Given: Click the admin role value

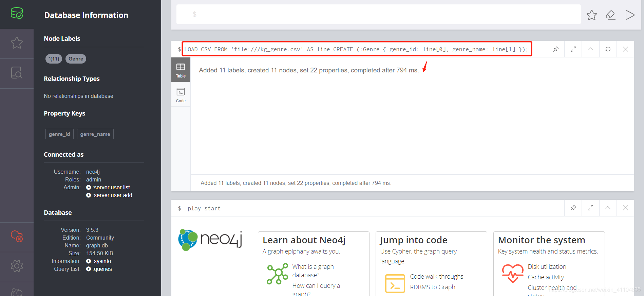Looking at the screenshot, I should (x=94, y=180).
